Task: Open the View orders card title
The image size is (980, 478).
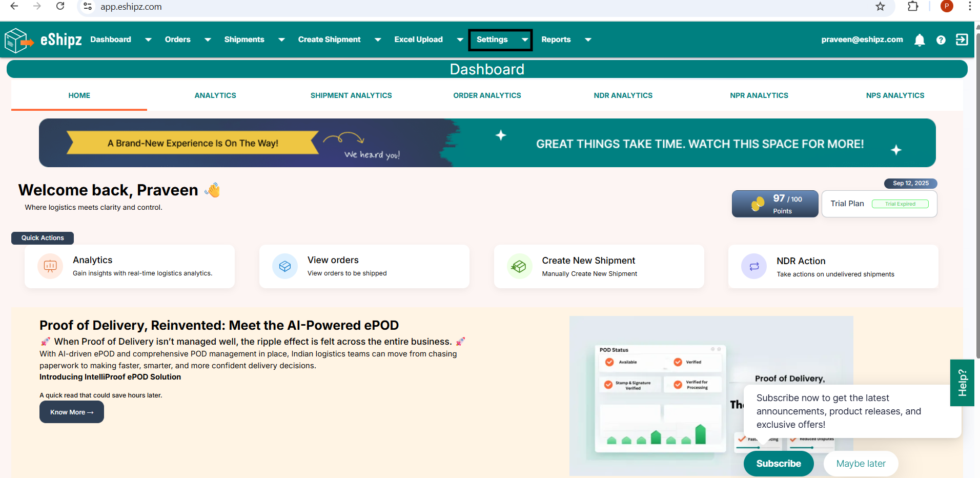Action: [x=333, y=260]
